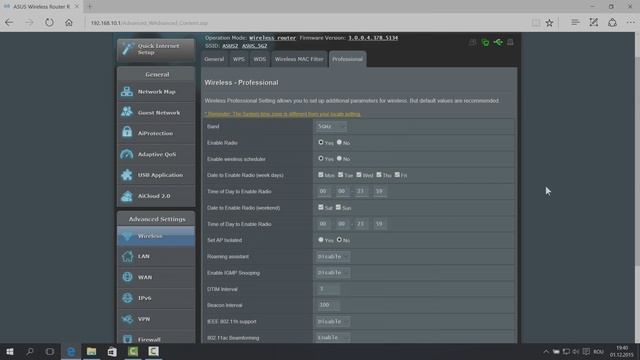Screen dimensions: 640x360
Task: Open the Band dropdown
Action: tap(331, 126)
